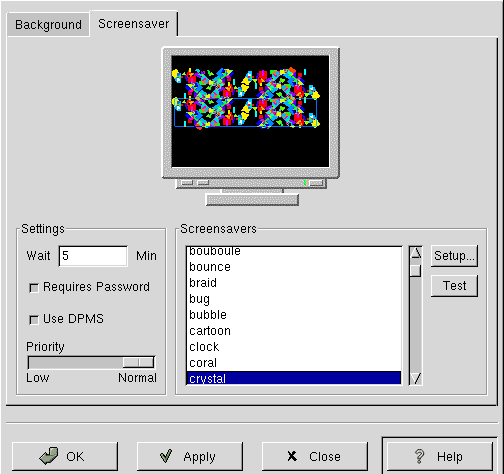This screenshot has width=504, height=474.
Task: Test the selected screensaver
Action: (454, 286)
